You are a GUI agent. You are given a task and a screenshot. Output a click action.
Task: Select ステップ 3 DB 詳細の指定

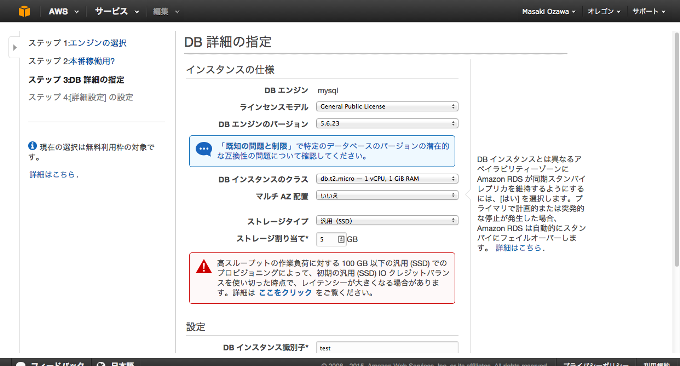76,80
